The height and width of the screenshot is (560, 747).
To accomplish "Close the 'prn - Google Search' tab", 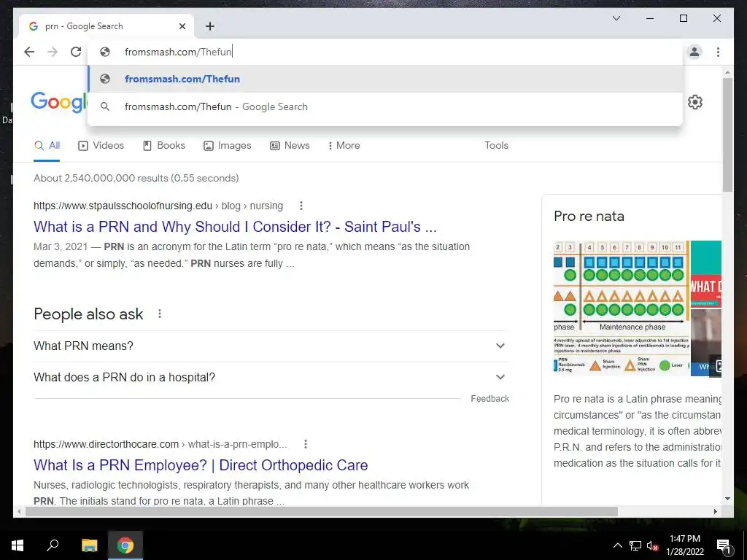I will coord(182,26).
